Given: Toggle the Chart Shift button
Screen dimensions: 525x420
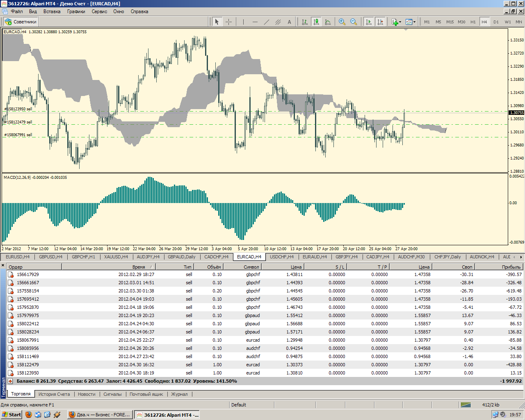Looking at the screenshot, I should 380,22.
